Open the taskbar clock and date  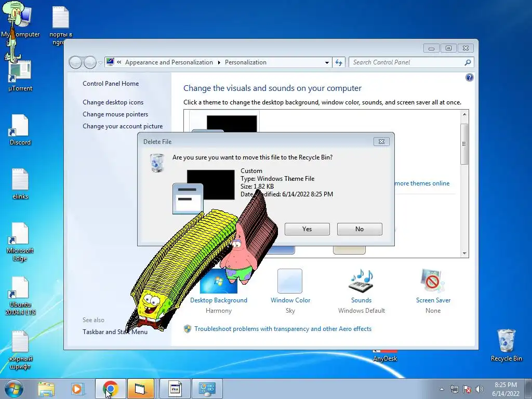506,389
